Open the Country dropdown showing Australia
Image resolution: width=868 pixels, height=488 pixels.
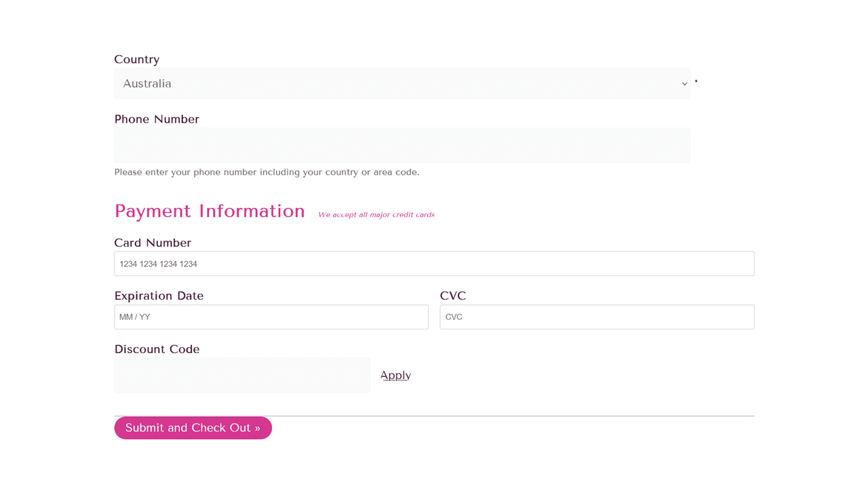(x=402, y=83)
